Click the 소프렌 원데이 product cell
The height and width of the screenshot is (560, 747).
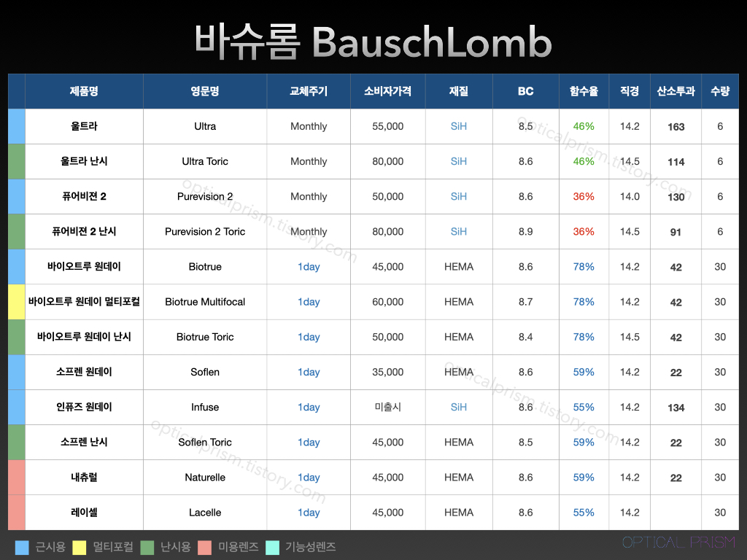[x=84, y=372]
